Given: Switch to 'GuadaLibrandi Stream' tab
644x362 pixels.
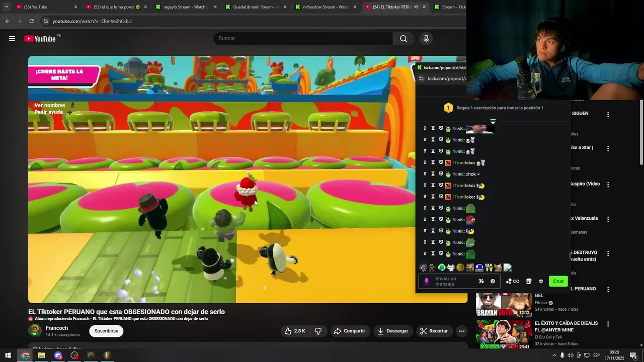Looking at the screenshot, I should click(x=256, y=7).
